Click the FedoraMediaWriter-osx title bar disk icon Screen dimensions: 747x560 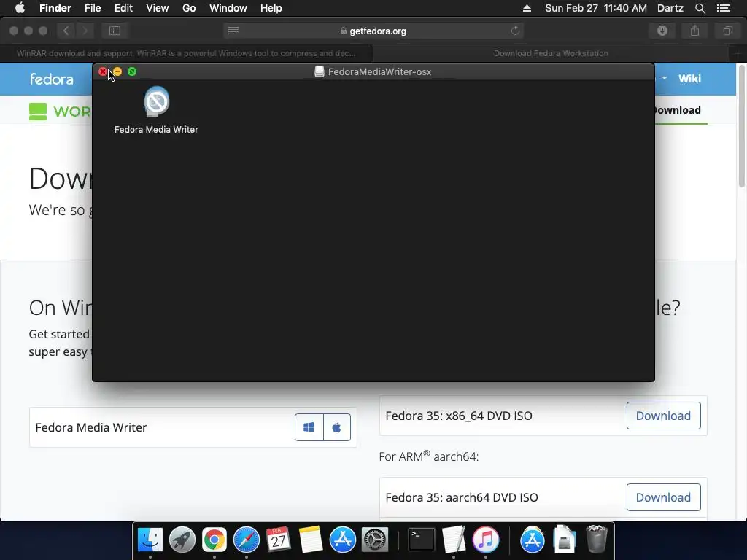320,71
